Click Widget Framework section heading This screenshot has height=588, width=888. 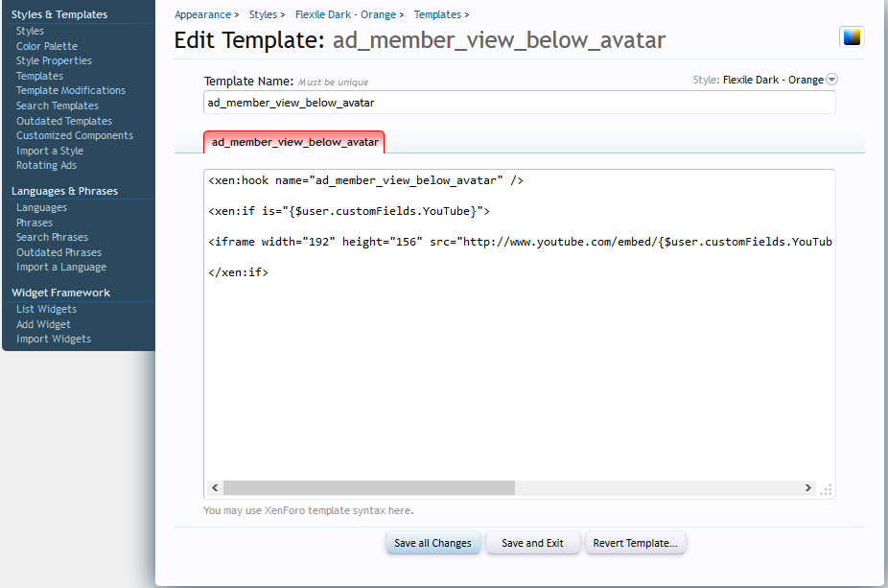coord(60,293)
